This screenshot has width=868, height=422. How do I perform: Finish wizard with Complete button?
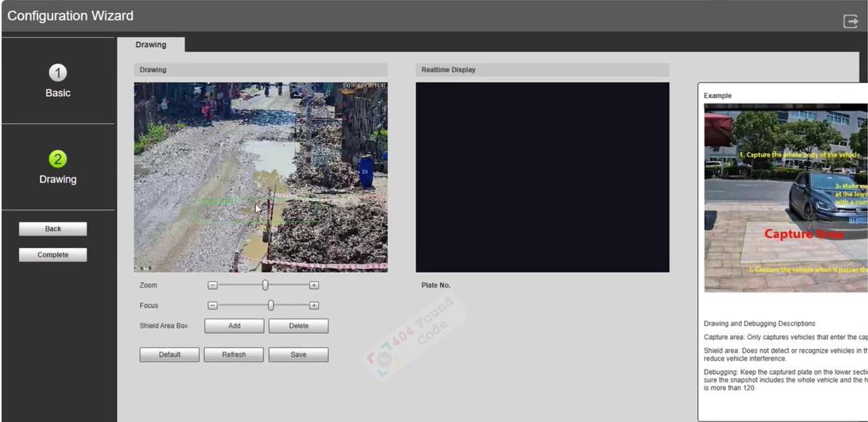53,255
